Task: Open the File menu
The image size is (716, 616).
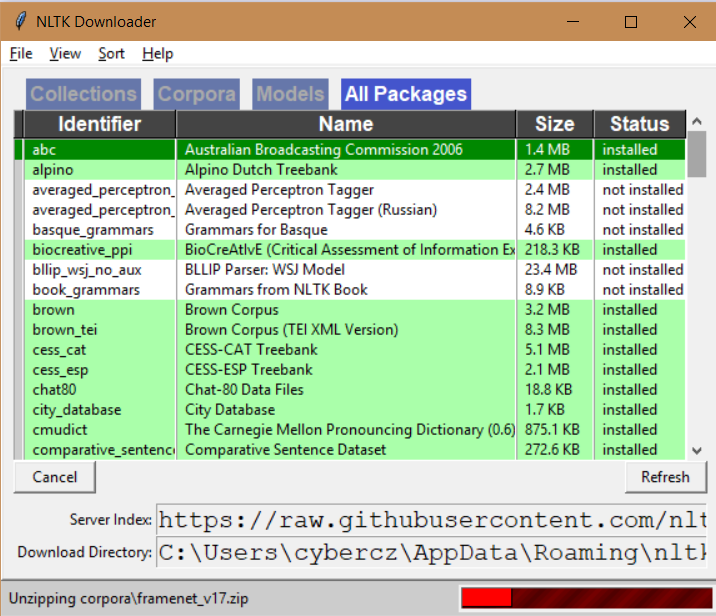Action: (21, 53)
